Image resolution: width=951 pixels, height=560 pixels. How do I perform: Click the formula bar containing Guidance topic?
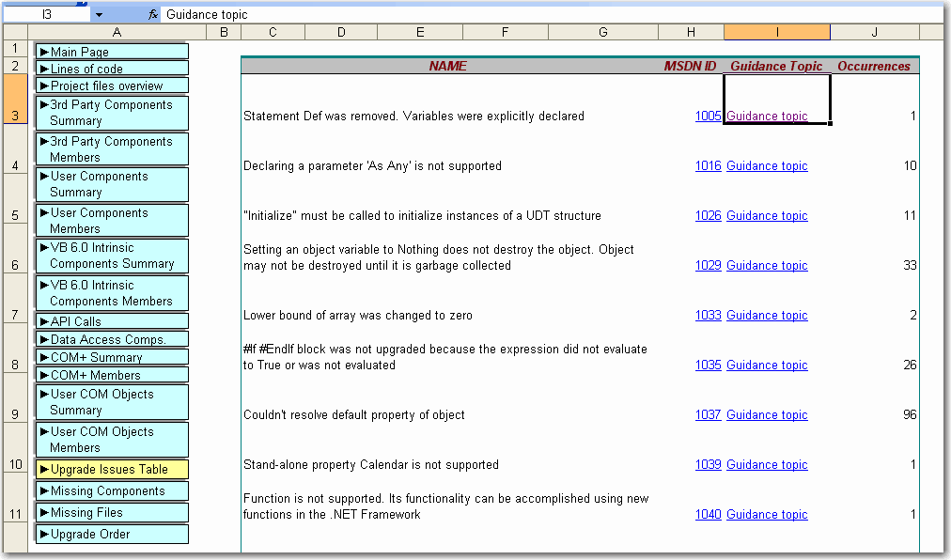pos(545,15)
